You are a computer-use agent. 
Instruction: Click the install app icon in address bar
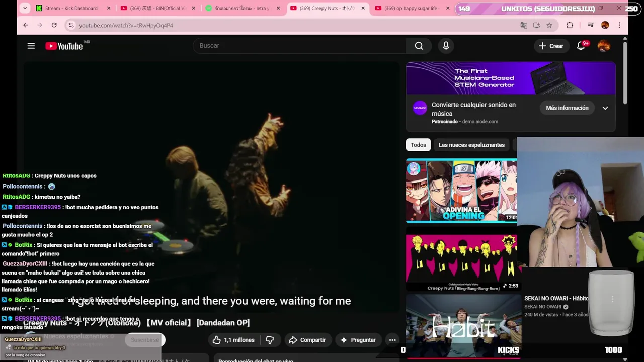click(x=536, y=25)
